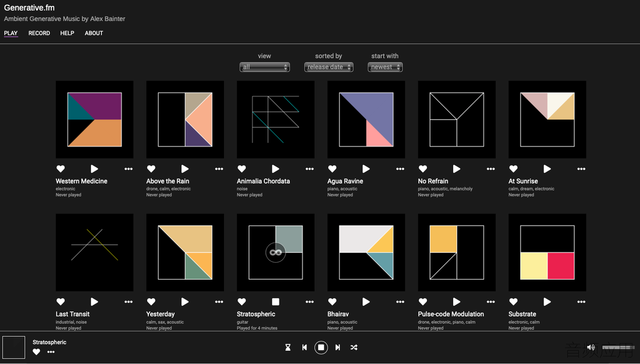Stop Stratospheric from its card's stop icon

pyautogui.click(x=276, y=302)
